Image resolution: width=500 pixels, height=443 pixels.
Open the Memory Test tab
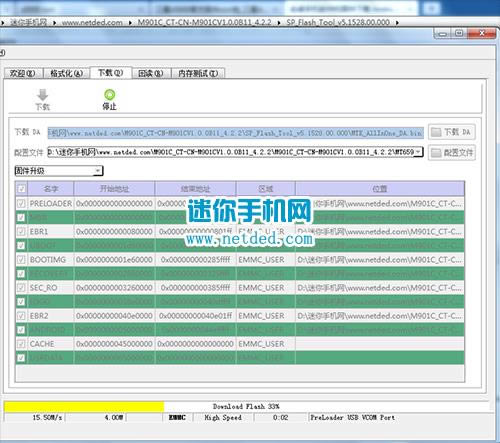click(x=198, y=73)
